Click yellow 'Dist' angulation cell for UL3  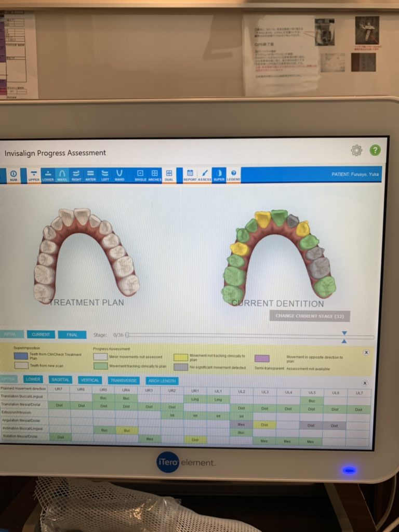point(265,425)
